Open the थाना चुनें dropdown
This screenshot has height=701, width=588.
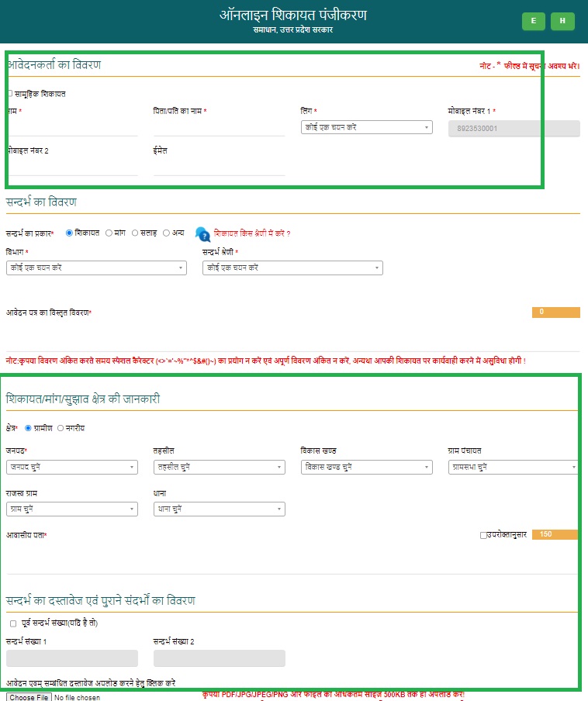pos(219,509)
